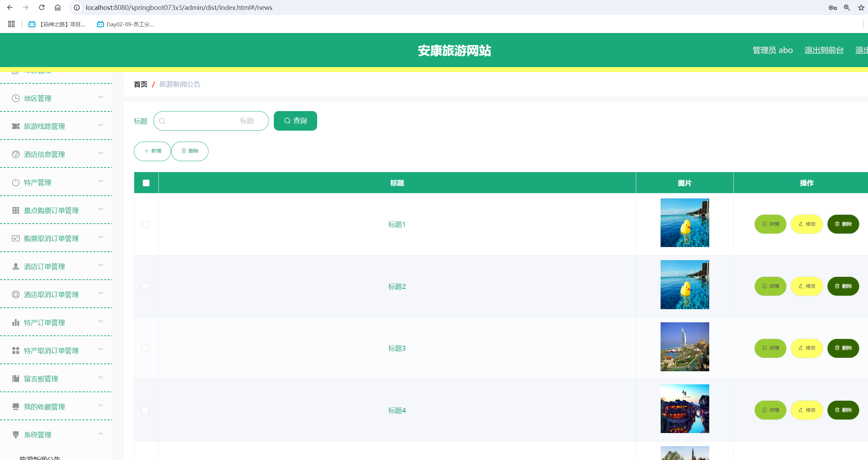Image resolution: width=868 pixels, height=460 pixels.
Task: Collapse the 系统管理 menu chevron
Action: tap(101, 434)
